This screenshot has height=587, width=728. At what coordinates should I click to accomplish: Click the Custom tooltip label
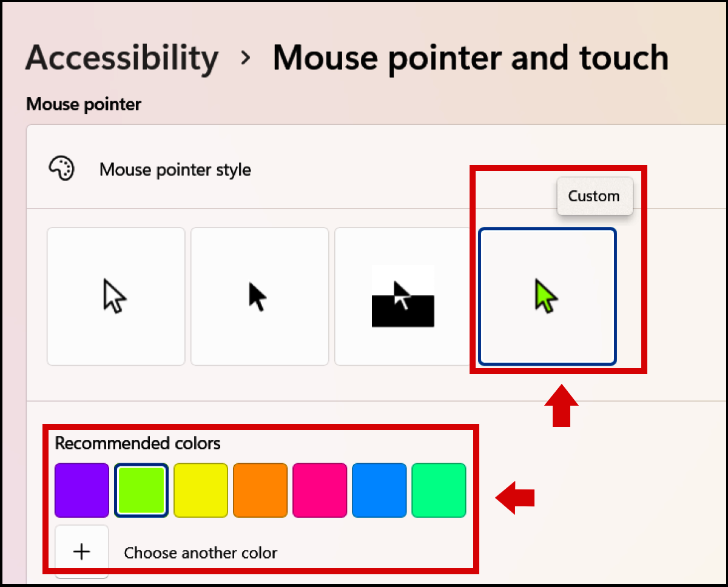594,196
